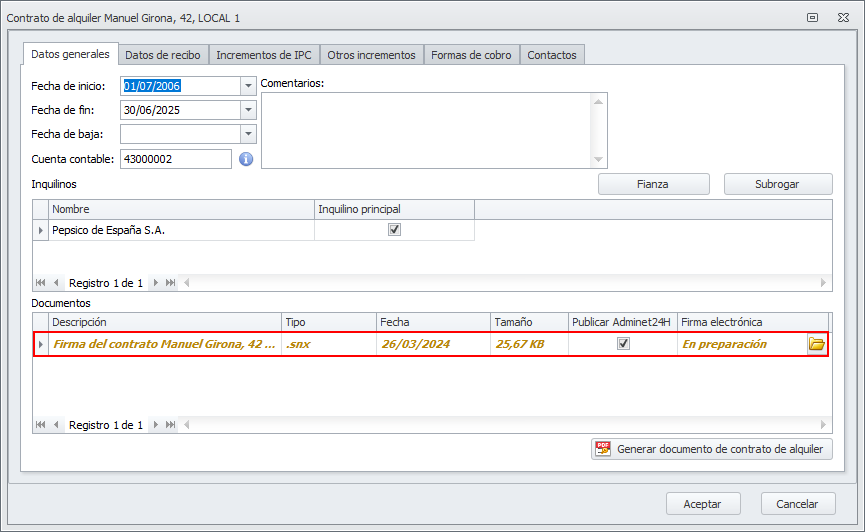
Task: Click the 26/03/2024 date cell
Action: (434, 344)
